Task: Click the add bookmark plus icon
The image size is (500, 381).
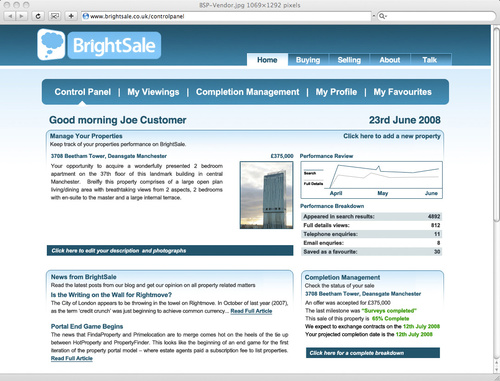Action: pyautogui.click(x=71, y=16)
